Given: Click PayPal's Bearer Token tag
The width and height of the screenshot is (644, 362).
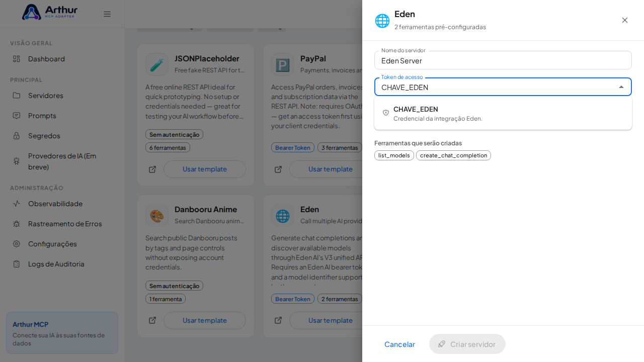Looking at the screenshot, I should click(x=293, y=147).
